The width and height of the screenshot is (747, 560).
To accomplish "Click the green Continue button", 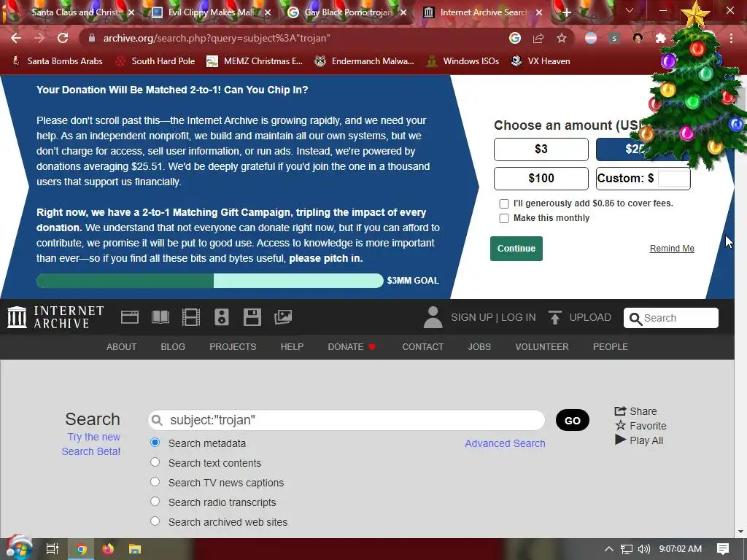I will pos(516,249).
